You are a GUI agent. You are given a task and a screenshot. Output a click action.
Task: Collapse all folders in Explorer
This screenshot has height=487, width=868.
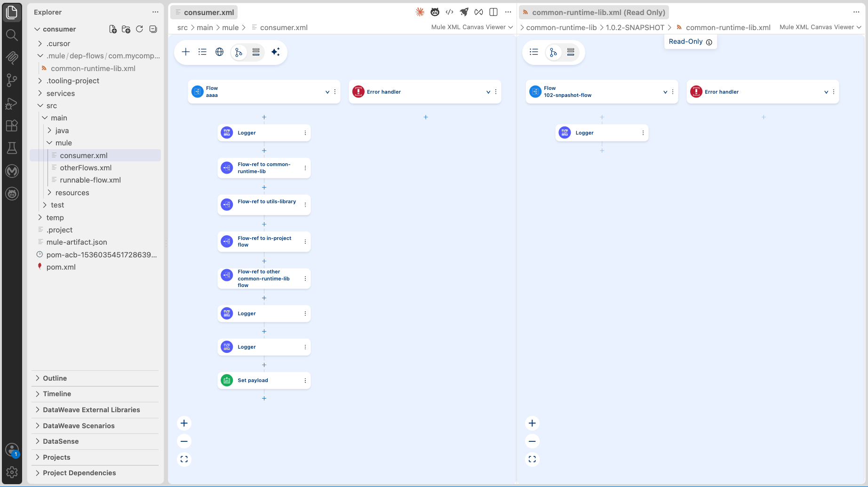pyautogui.click(x=153, y=29)
